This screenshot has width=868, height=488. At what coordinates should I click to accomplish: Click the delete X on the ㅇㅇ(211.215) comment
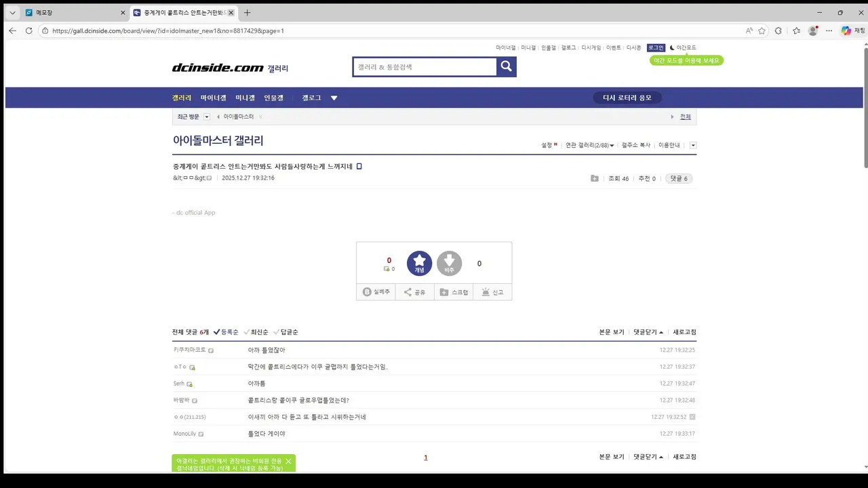692,417
